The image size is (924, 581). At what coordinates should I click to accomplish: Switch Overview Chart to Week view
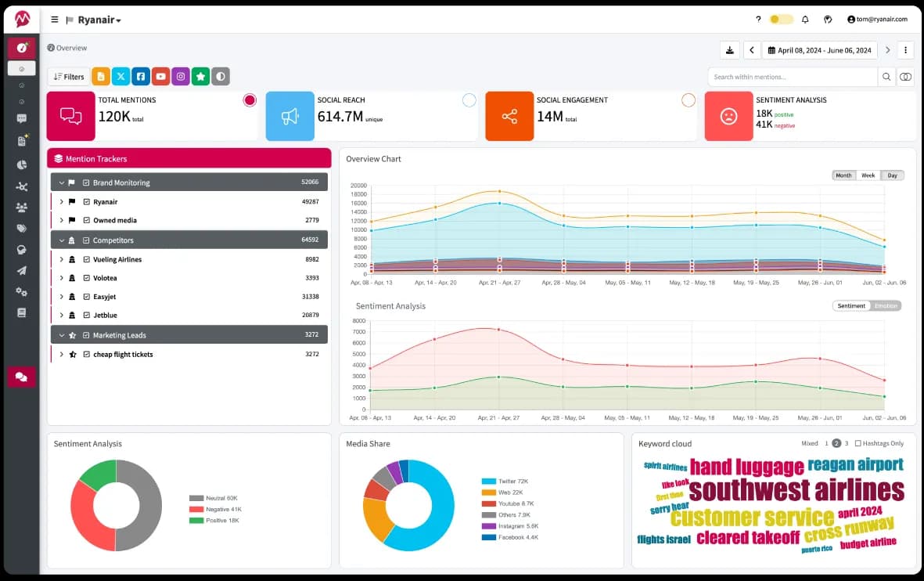coord(868,175)
